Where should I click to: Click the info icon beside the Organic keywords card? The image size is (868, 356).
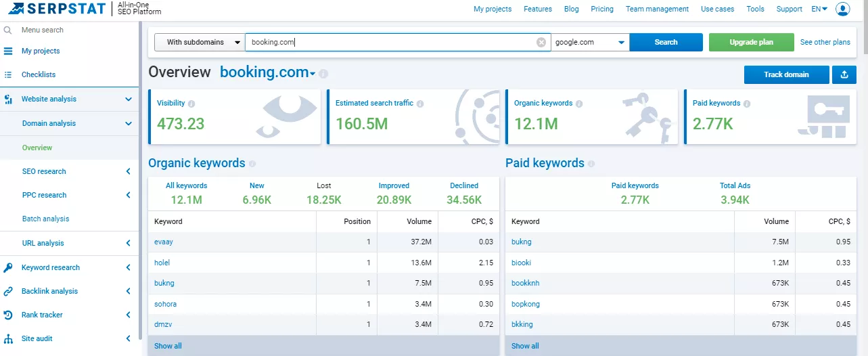pos(579,104)
